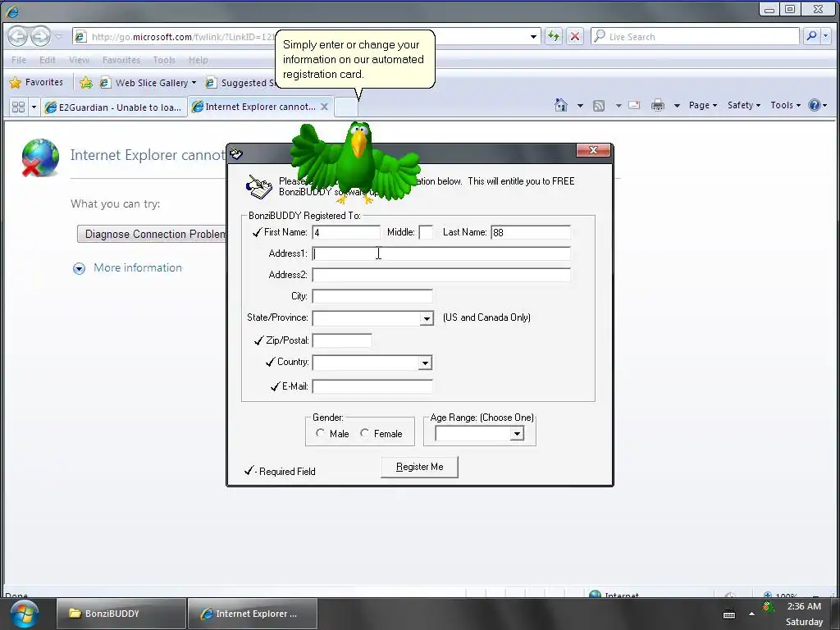Open the Suggested Sites favorite
The width and height of the screenshot is (840, 630).
240,83
